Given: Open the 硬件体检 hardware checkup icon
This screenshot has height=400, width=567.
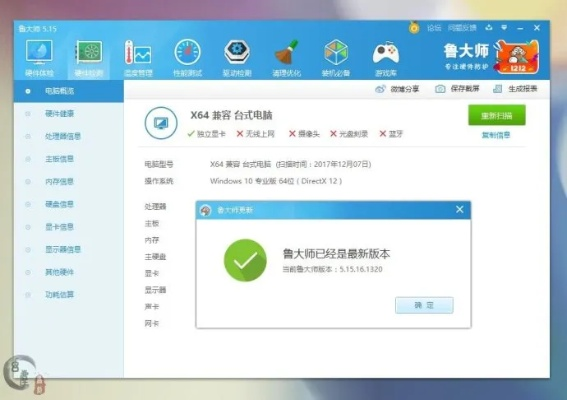Looking at the screenshot, I should coord(39,58).
